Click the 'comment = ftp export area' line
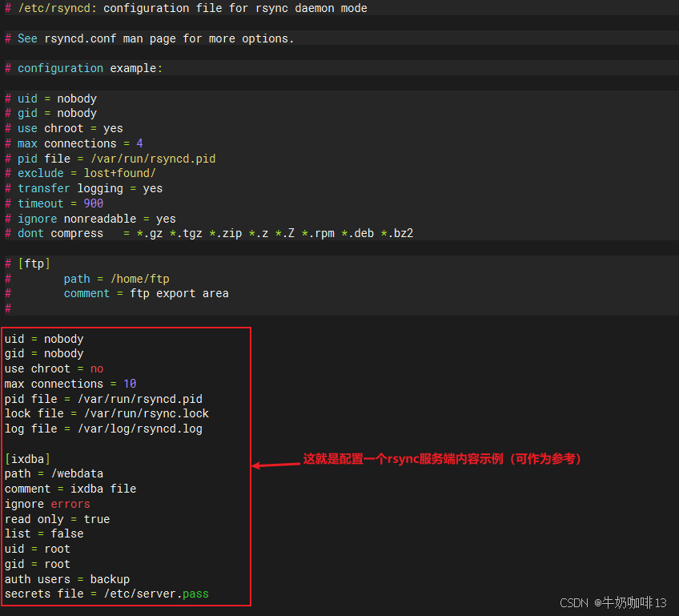The height and width of the screenshot is (616, 679). [x=147, y=294]
